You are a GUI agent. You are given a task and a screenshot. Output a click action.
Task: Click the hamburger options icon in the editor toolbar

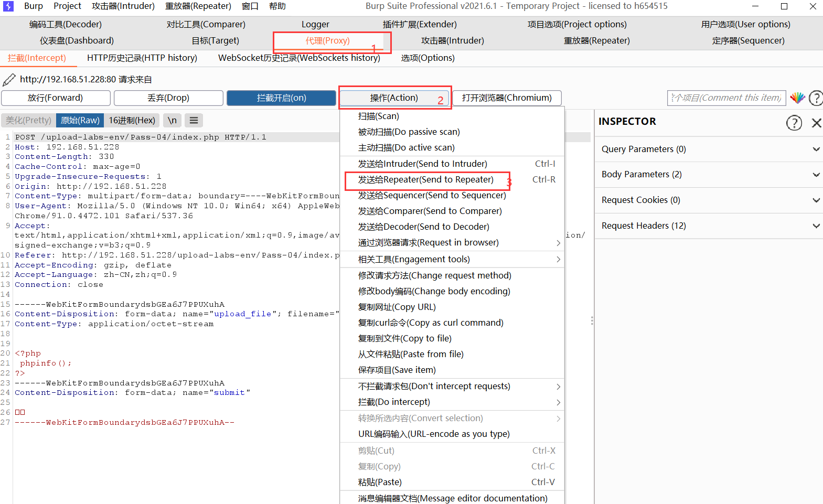click(x=194, y=121)
